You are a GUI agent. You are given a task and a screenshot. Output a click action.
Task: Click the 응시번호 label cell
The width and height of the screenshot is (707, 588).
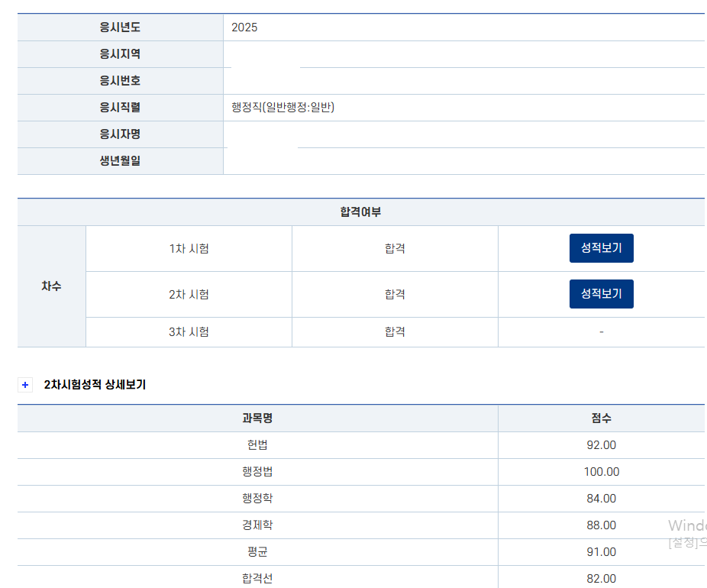(x=120, y=81)
